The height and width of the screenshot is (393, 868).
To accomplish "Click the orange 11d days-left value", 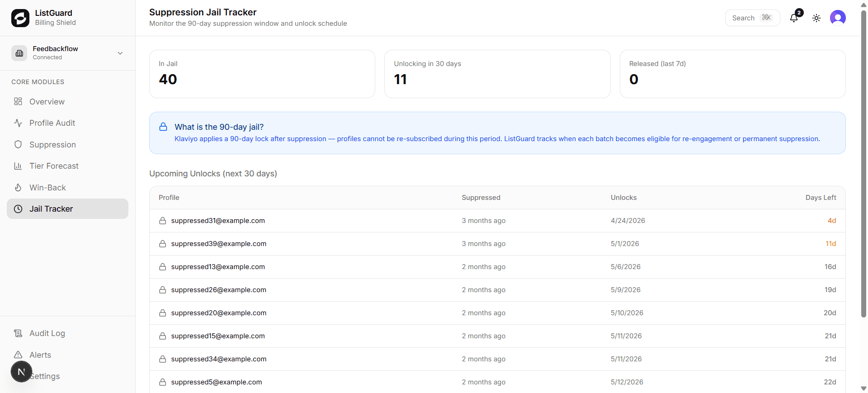I will 831,244.
